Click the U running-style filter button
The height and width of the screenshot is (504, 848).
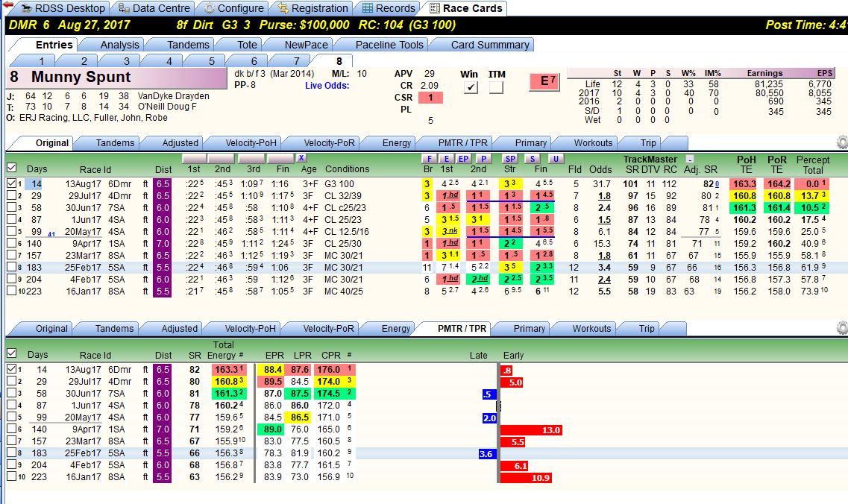556,159
